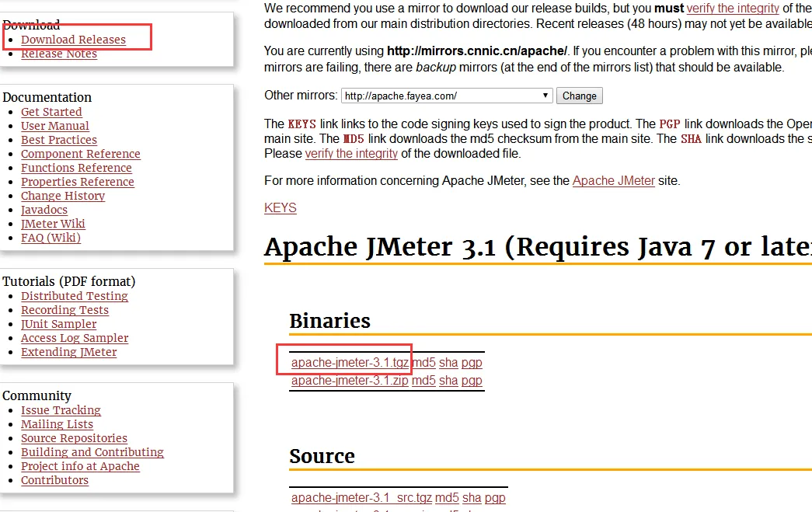This screenshot has height=512, width=812.
Task: Open Distributed Testing tutorial
Action: click(75, 296)
